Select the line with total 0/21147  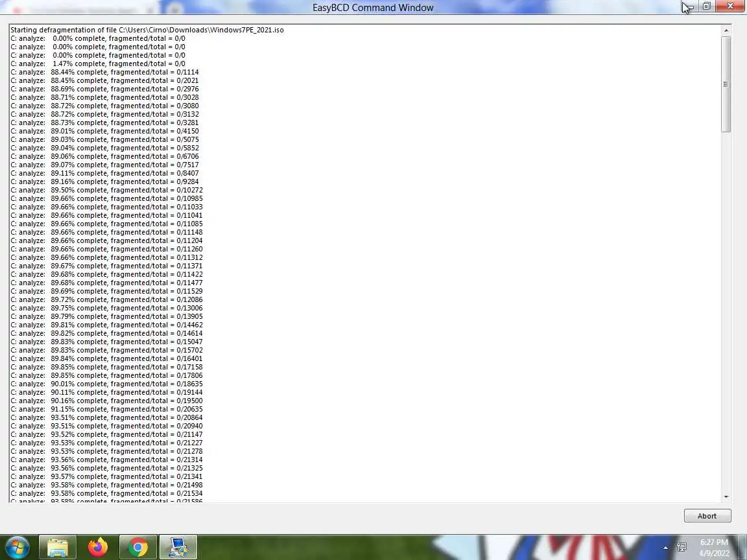click(107, 435)
